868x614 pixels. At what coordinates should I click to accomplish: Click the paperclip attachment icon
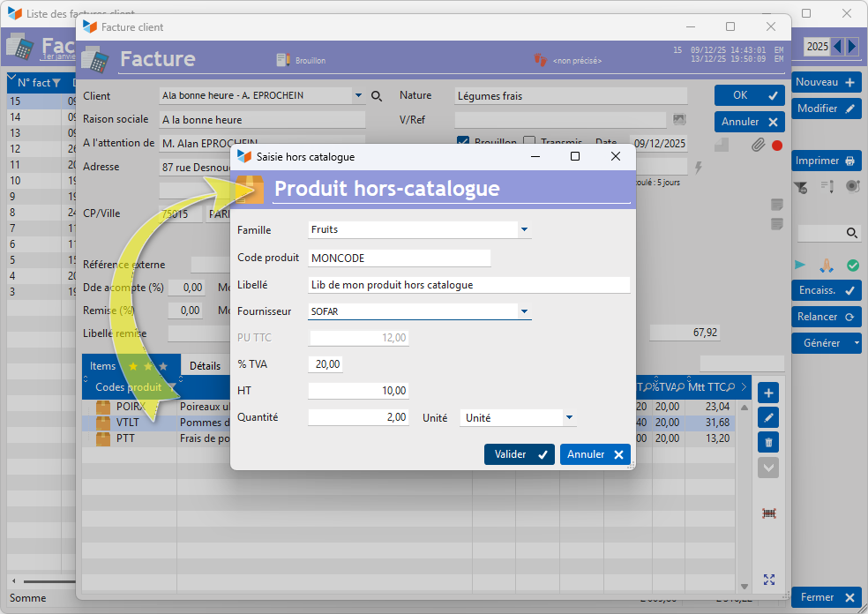757,146
